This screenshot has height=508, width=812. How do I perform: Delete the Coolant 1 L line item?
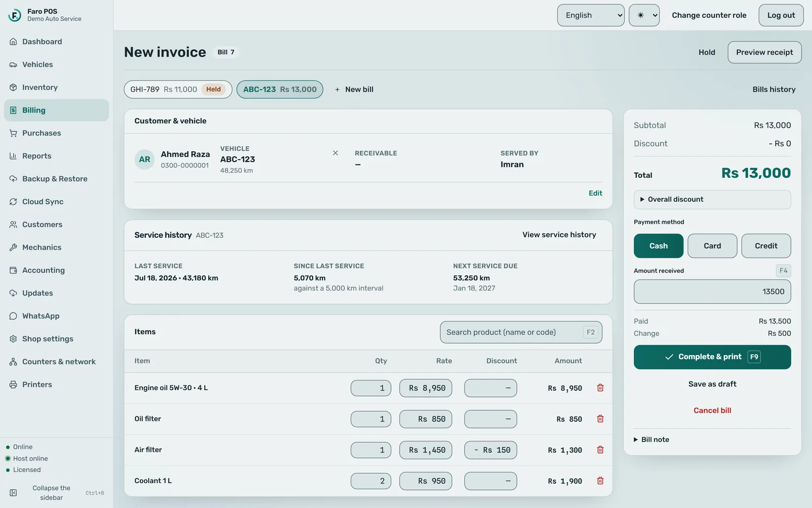[x=600, y=481]
